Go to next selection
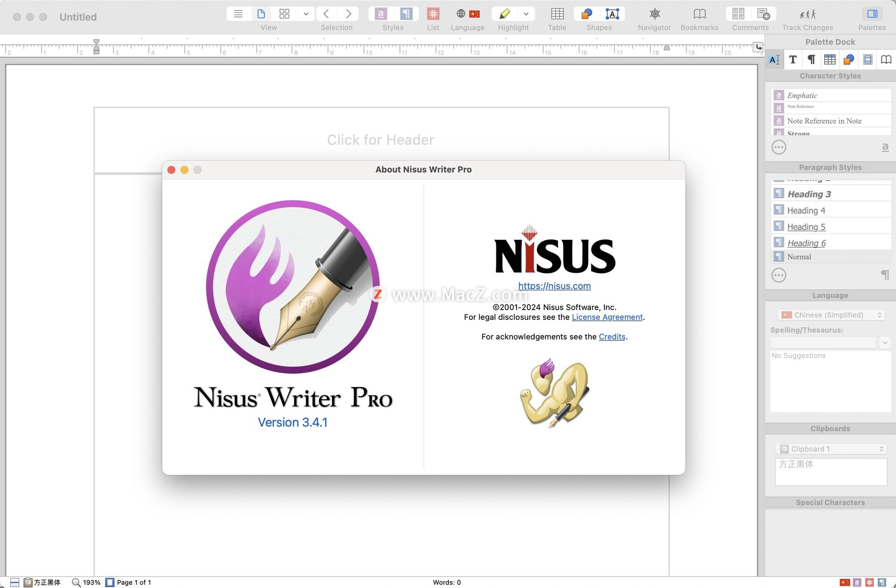 coord(348,14)
